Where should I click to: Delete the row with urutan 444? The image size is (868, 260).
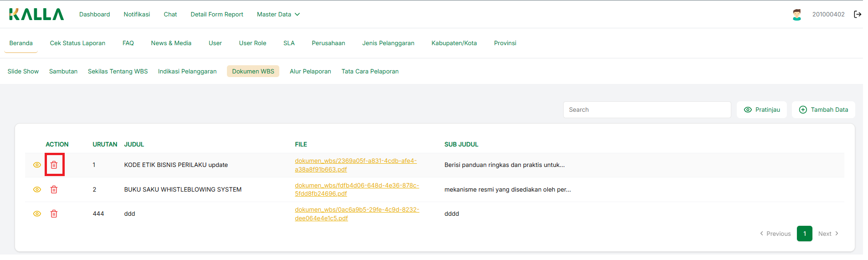pyautogui.click(x=54, y=213)
